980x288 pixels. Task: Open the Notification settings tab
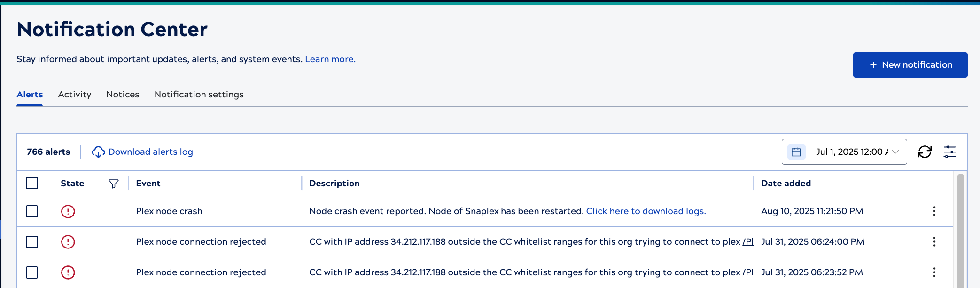(x=198, y=94)
